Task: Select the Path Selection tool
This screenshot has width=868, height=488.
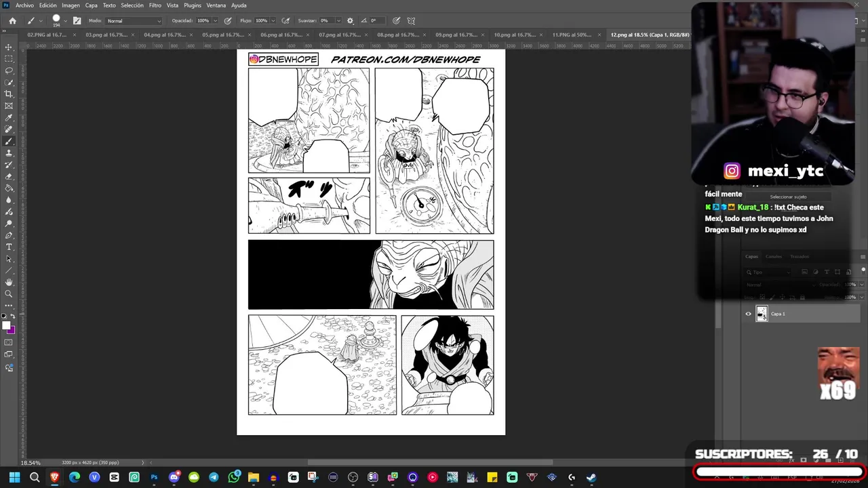Action: (x=9, y=258)
